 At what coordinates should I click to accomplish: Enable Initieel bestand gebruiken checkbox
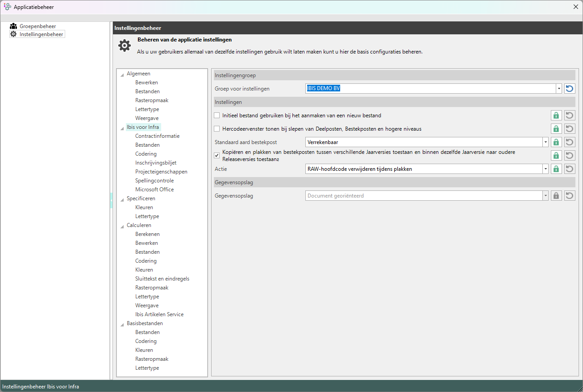pos(217,116)
